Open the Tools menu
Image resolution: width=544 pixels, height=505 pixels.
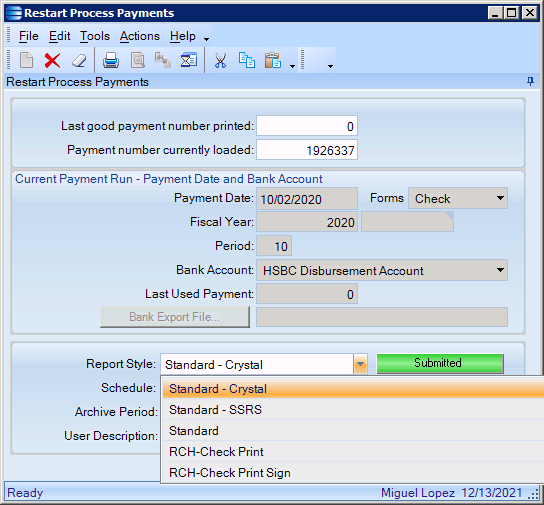pyautogui.click(x=95, y=36)
